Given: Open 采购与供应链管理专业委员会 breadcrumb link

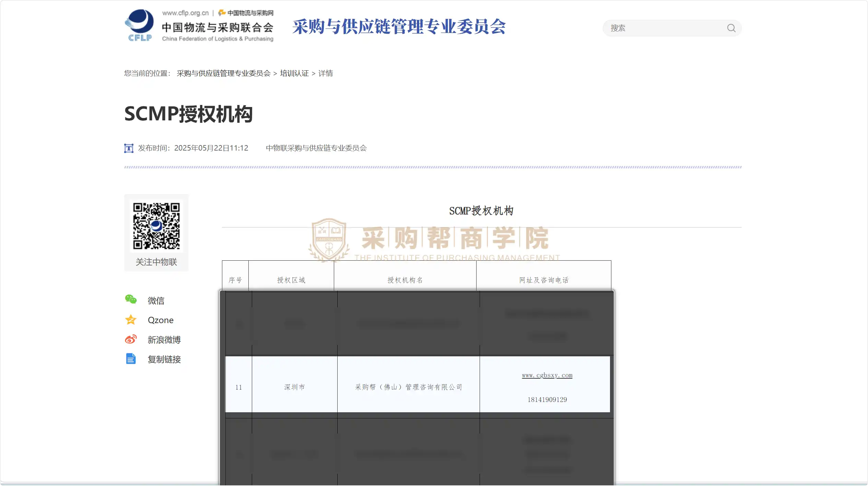Looking at the screenshot, I should click(x=224, y=73).
